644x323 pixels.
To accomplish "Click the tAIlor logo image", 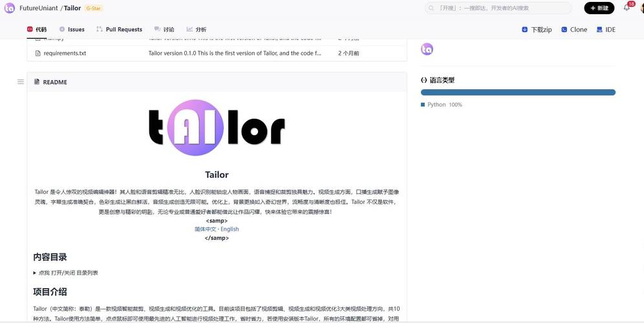I will pyautogui.click(x=217, y=128).
